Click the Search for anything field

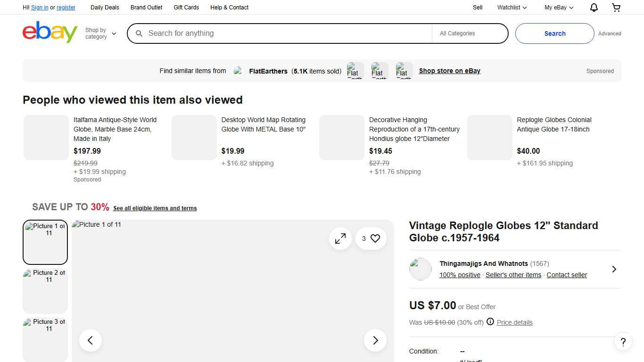(288, 33)
